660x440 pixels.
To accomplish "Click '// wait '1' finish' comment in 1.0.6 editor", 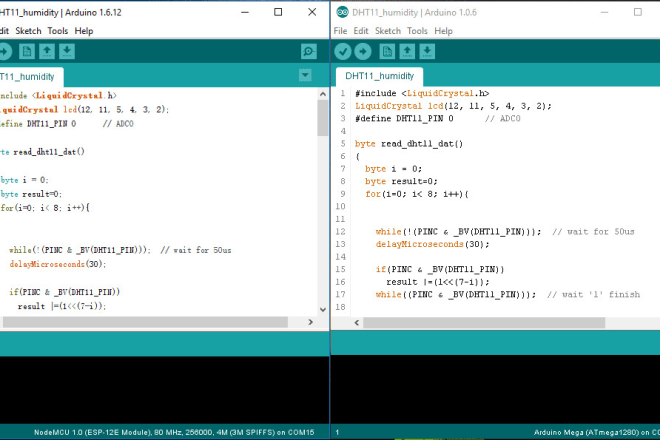I will (x=593, y=295).
